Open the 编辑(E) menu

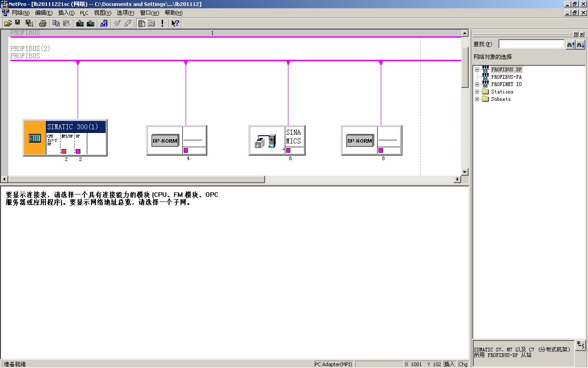[44, 13]
